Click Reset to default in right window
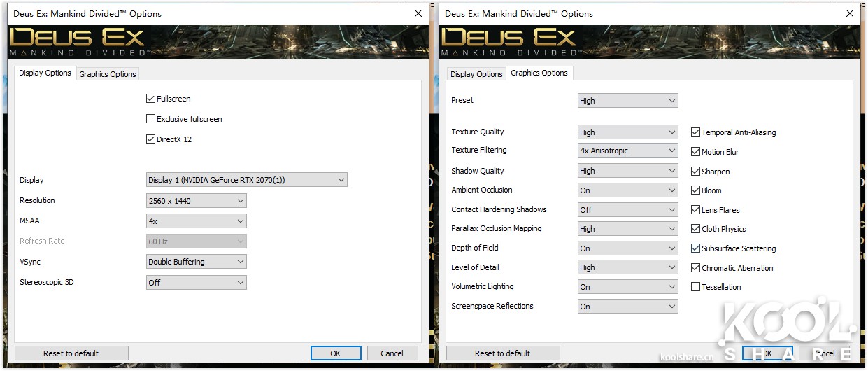 point(503,353)
